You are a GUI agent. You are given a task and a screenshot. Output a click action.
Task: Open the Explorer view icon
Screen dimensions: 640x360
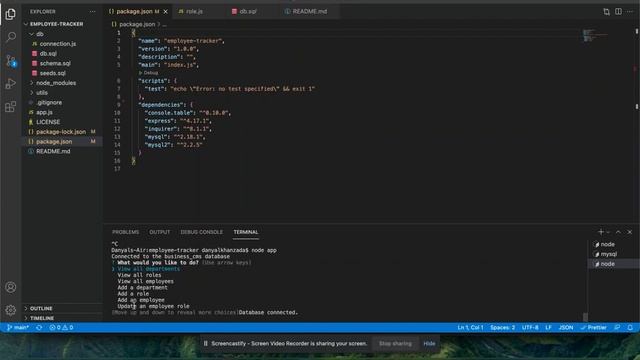point(11,14)
